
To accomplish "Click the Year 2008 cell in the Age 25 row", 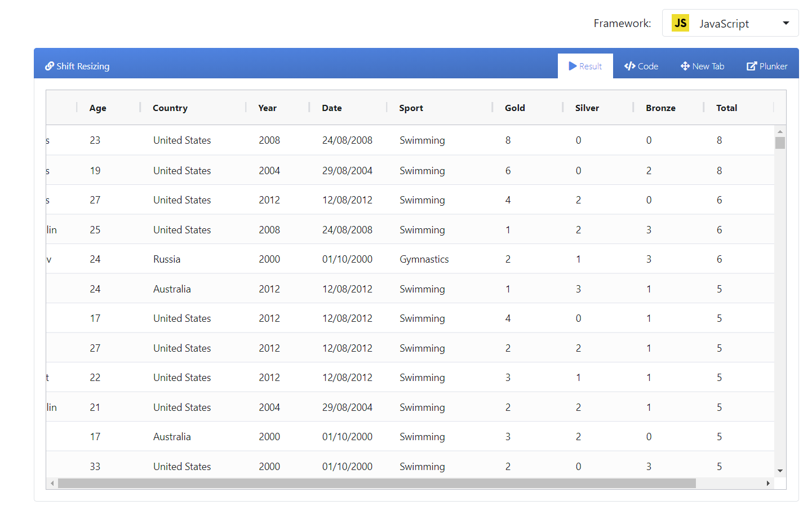I will pyautogui.click(x=269, y=230).
